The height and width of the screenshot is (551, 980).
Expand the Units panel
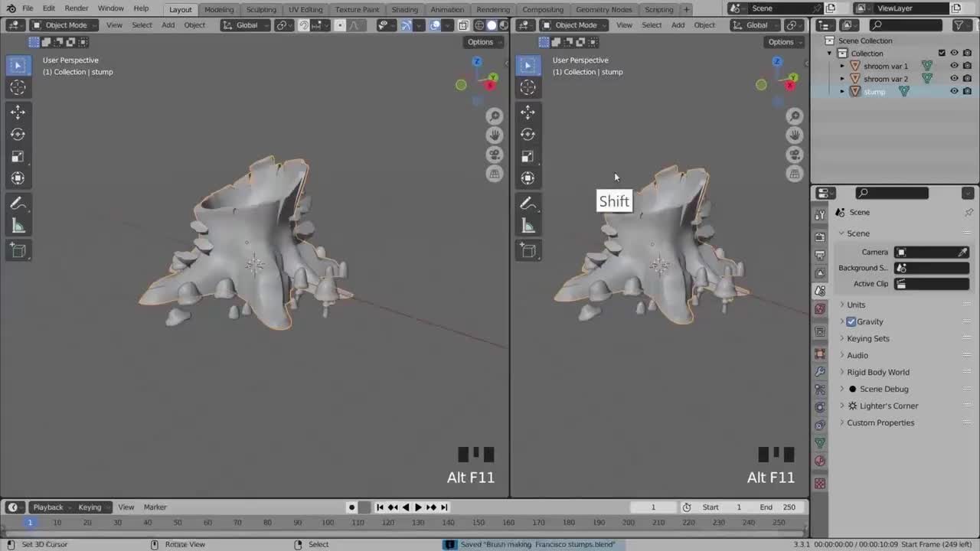(856, 305)
